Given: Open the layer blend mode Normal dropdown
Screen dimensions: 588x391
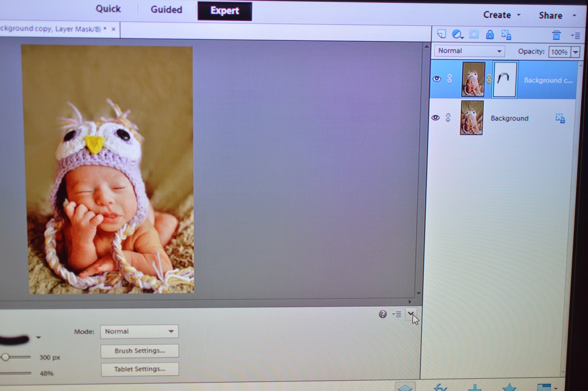Looking at the screenshot, I should (469, 51).
